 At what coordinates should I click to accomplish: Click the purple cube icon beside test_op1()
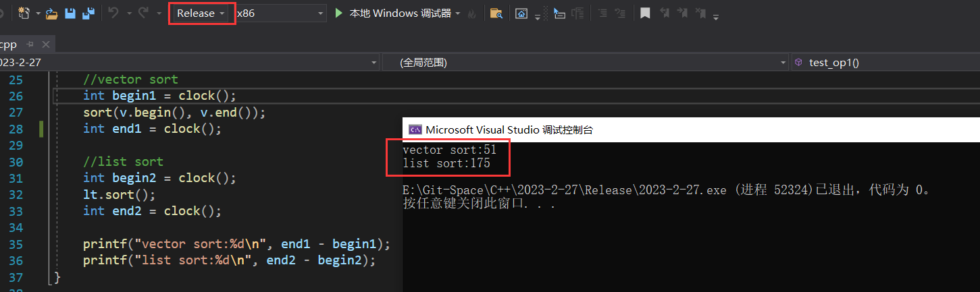pyautogui.click(x=798, y=62)
